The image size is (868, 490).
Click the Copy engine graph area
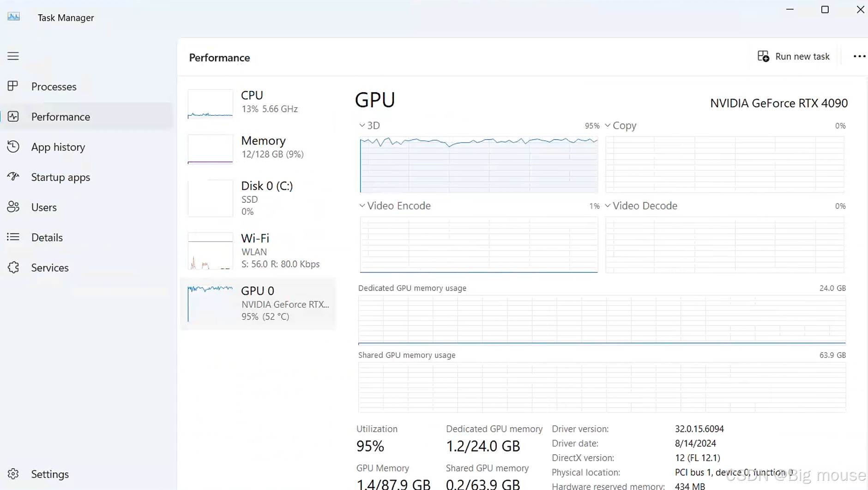click(x=725, y=164)
